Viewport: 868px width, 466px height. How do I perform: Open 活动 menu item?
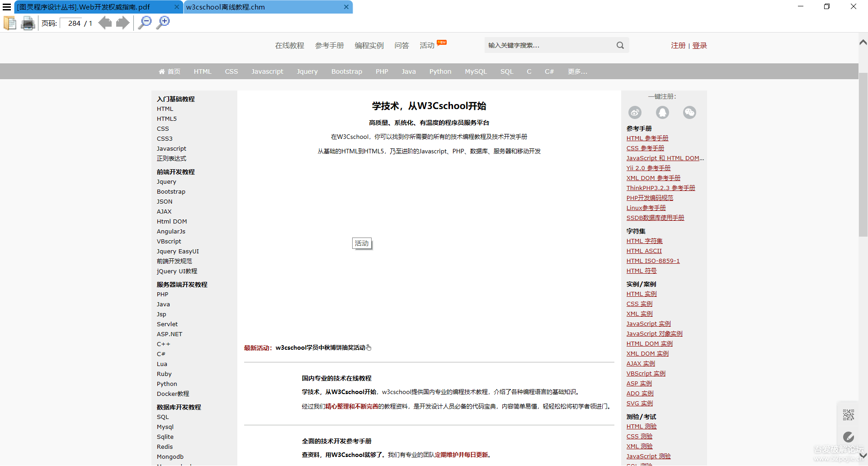(427, 45)
